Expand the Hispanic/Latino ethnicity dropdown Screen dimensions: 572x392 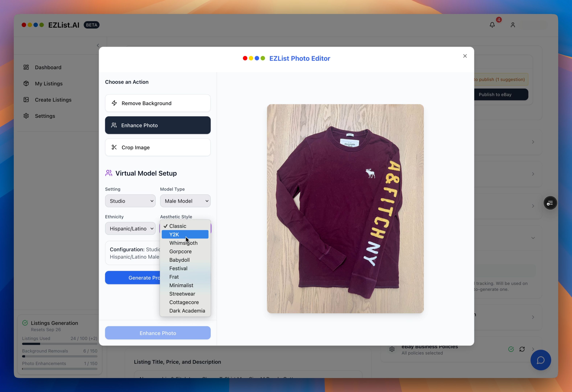point(130,228)
